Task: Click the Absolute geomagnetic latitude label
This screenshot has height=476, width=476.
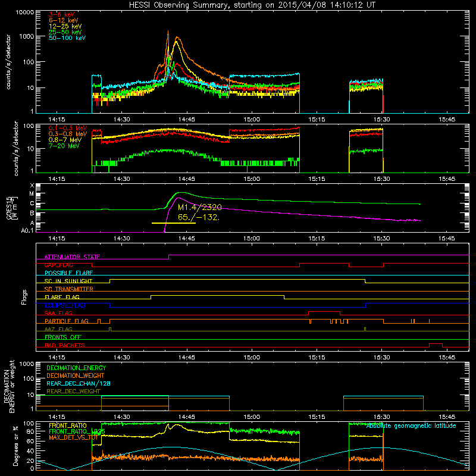Action: [411, 425]
